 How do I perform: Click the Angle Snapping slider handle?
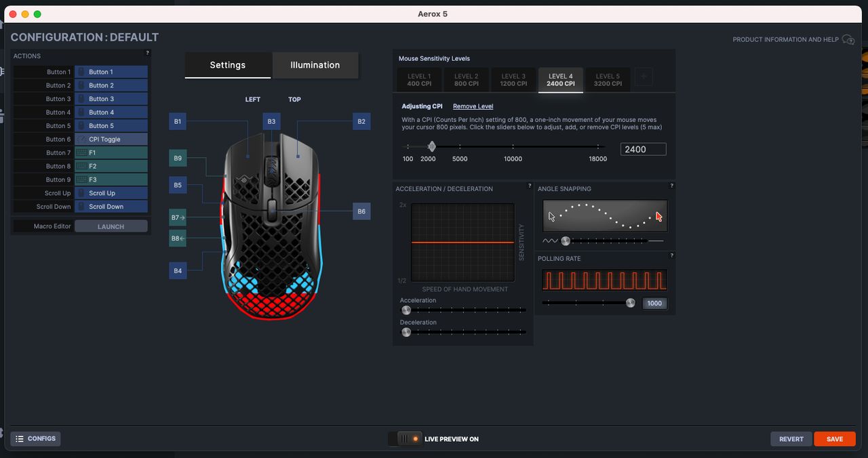click(566, 241)
